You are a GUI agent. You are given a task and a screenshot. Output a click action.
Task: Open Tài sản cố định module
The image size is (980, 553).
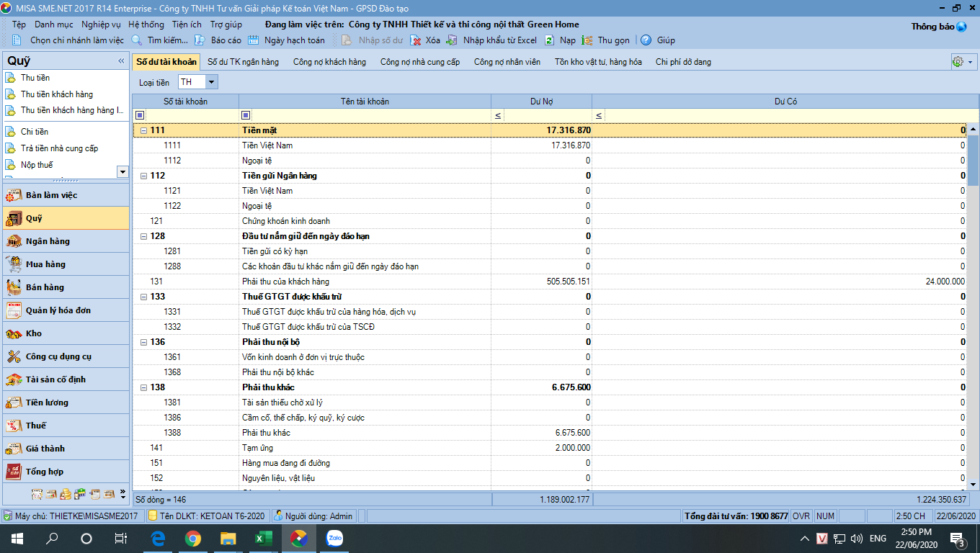click(55, 379)
